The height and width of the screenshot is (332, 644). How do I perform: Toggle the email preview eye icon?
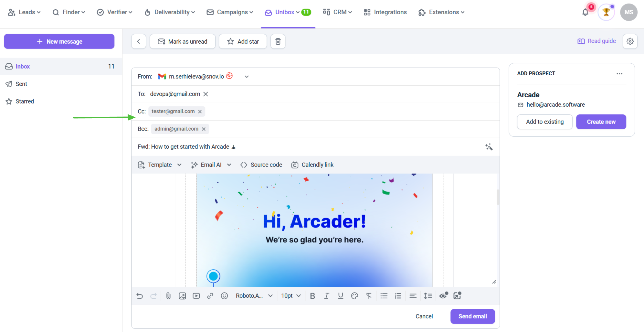pyautogui.click(x=443, y=295)
